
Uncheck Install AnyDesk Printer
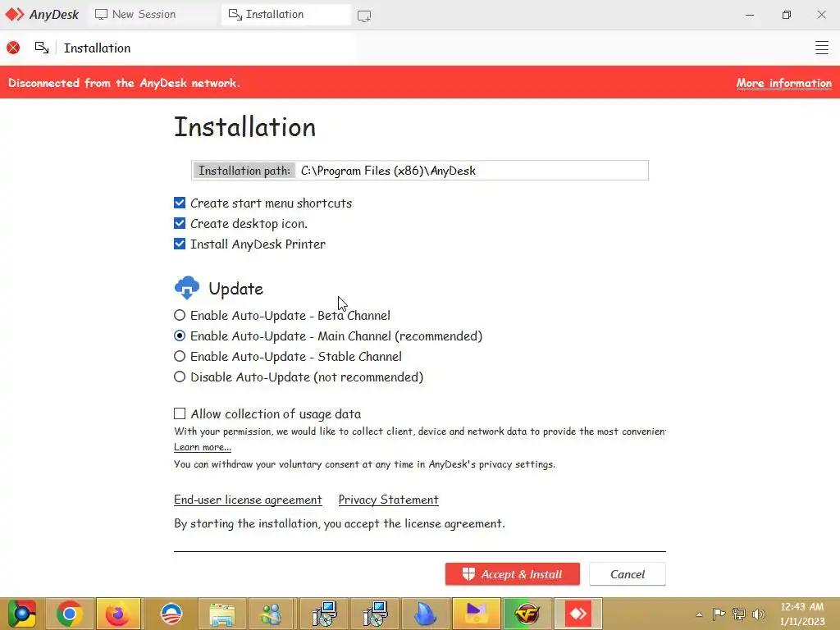[180, 244]
